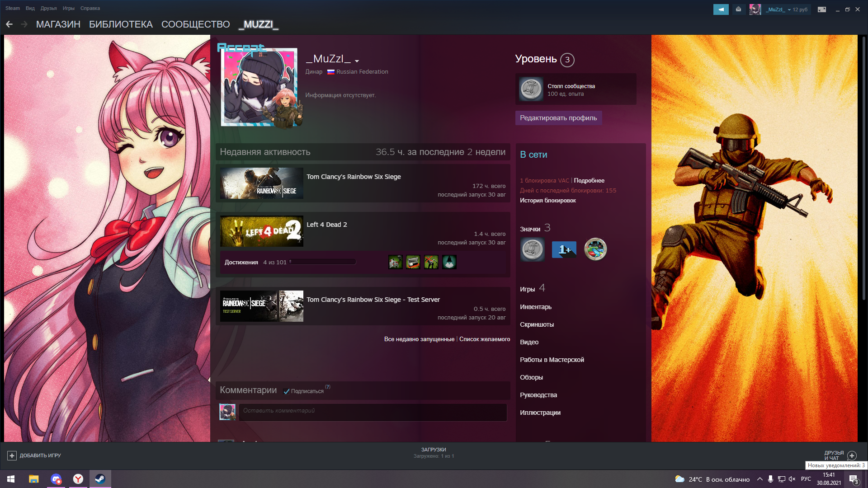This screenshot has height=488, width=868.
Task: Click Left 4 Dead 2 achievements progress bar
Action: (322, 262)
